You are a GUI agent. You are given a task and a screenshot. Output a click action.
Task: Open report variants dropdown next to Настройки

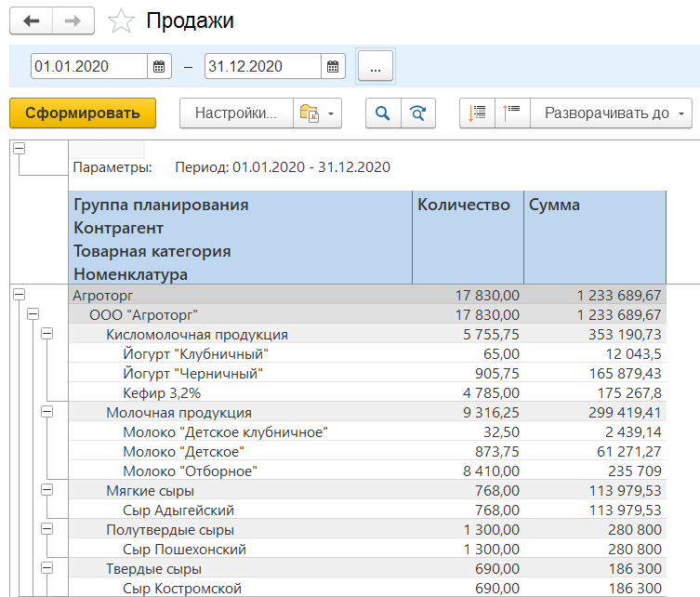pos(318,113)
